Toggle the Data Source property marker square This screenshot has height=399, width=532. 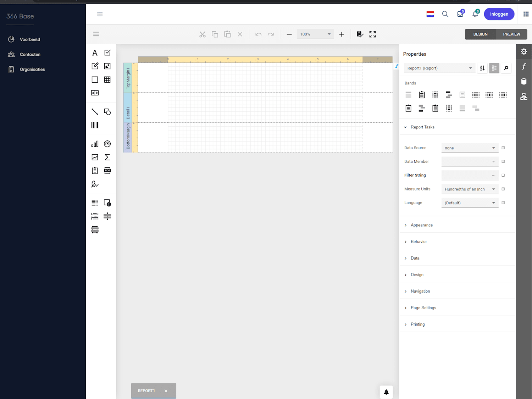503,148
